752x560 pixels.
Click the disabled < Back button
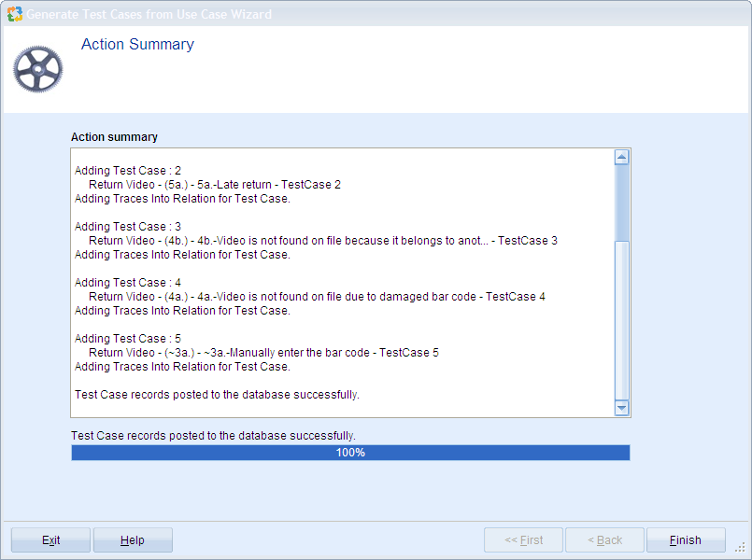pos(604,539)
